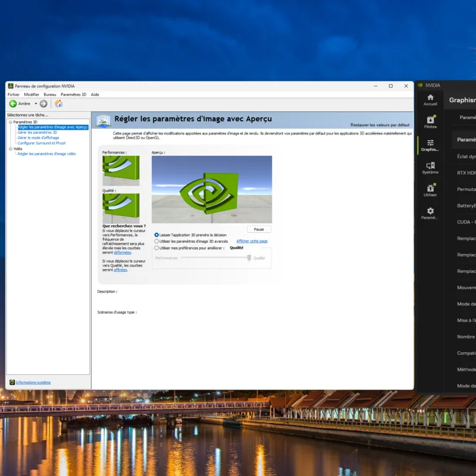Viewport: 476px width, 476px height.
Task: Collapse the Paramètres 3D tree node
Action: [11, 122]
